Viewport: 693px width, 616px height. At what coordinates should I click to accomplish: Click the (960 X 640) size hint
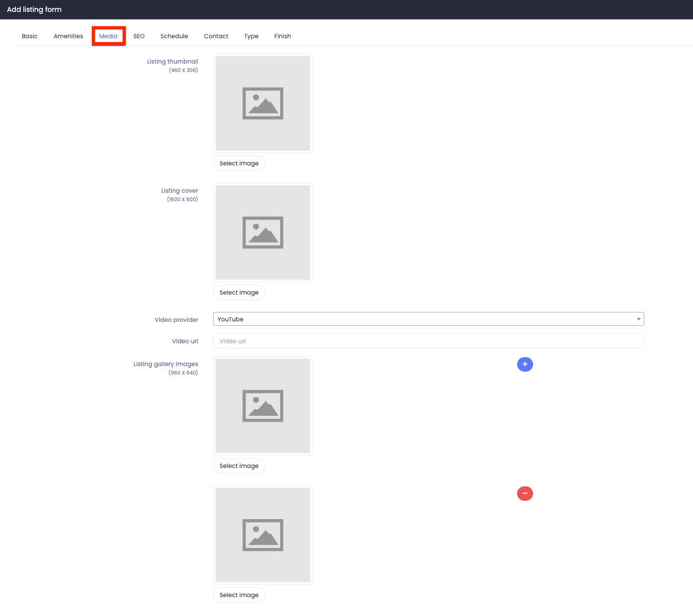[183, 373]
